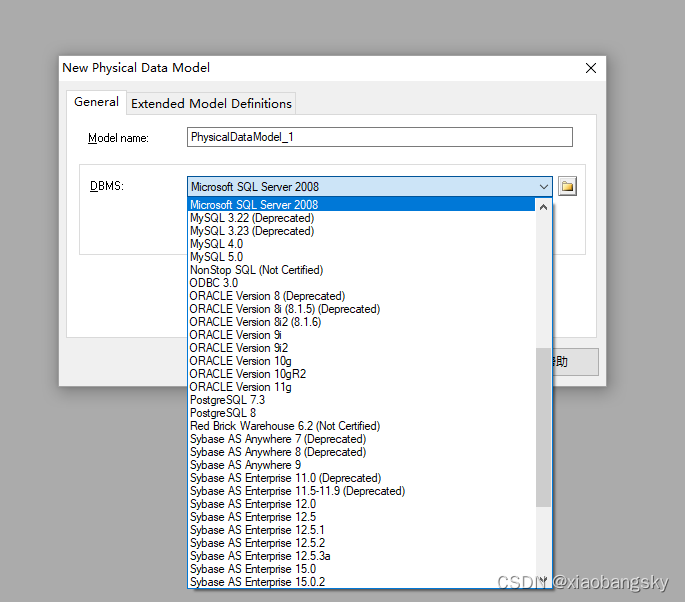Choose Sybase AS Enterprise 12.5.3a

click(x=361, y=556)
